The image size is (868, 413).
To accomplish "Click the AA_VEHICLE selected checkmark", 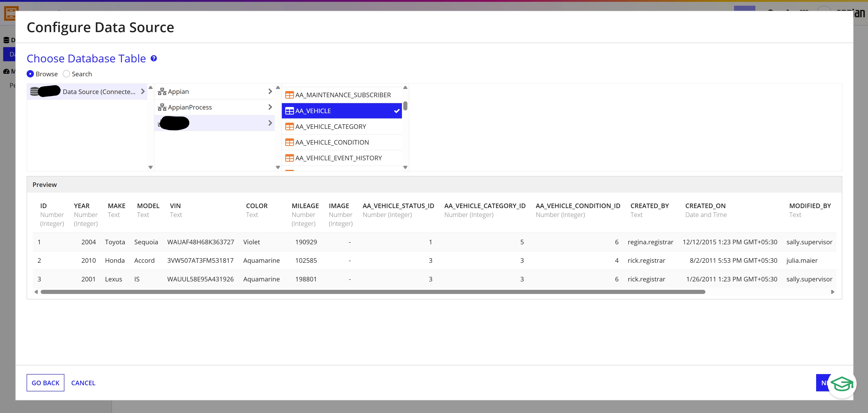I will point(397,111).
